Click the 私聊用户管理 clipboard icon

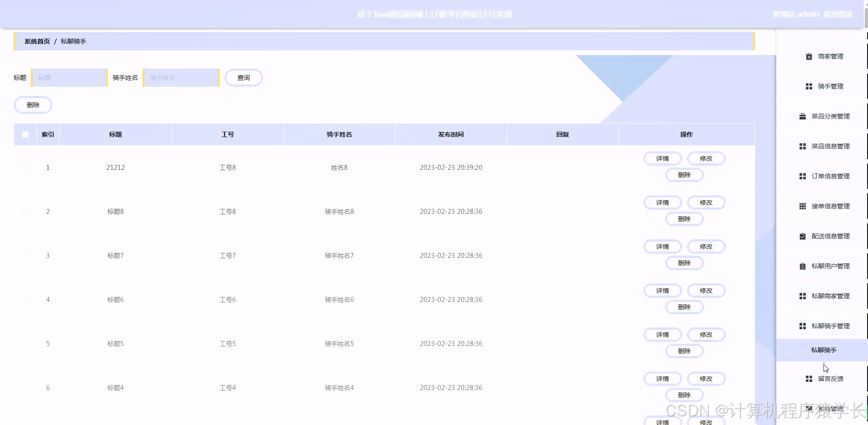(x=803, y=267)
